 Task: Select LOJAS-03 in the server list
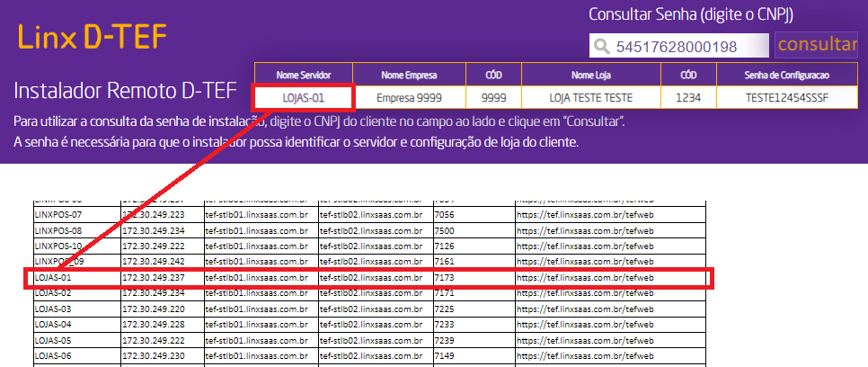[x=53, y=309]
